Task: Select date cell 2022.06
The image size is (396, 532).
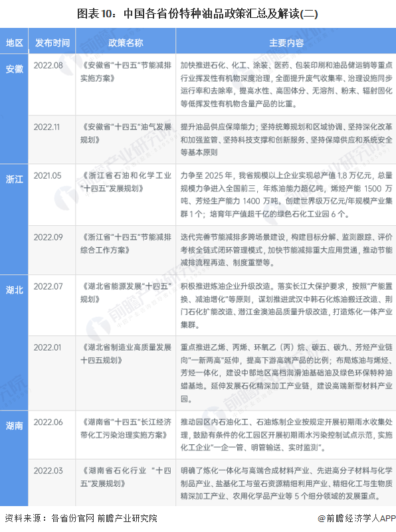Action: coord(49,422)
